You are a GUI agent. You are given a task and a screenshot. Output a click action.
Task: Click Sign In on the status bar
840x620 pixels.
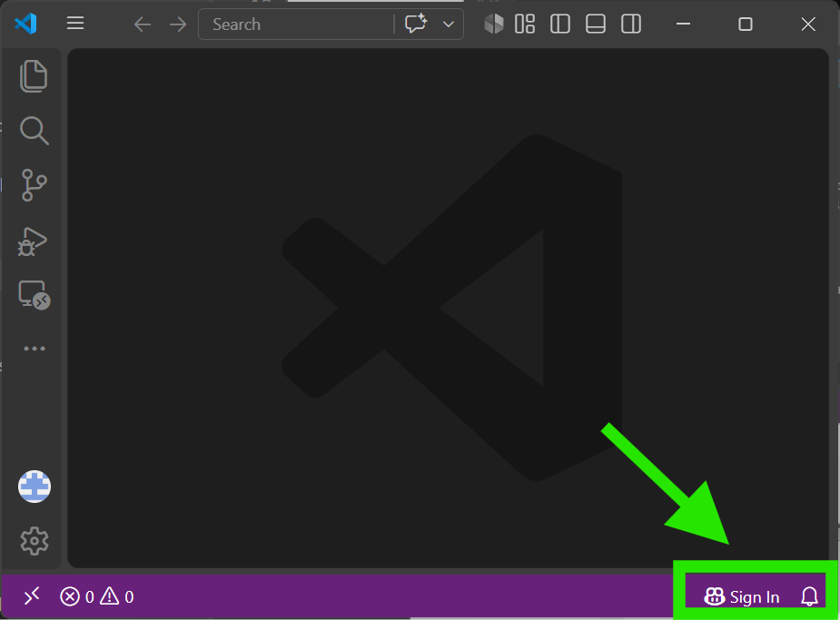pyautogui.click(x=741, y=596)
